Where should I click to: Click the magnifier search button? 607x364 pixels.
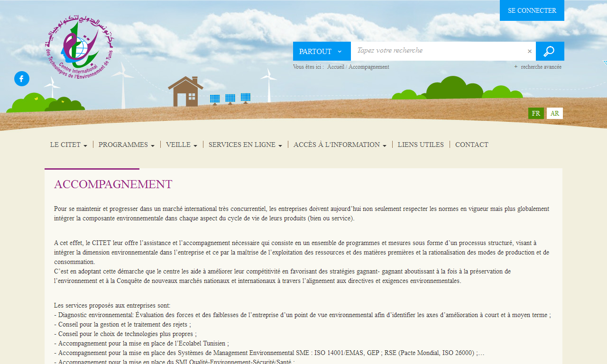[550, 51]
